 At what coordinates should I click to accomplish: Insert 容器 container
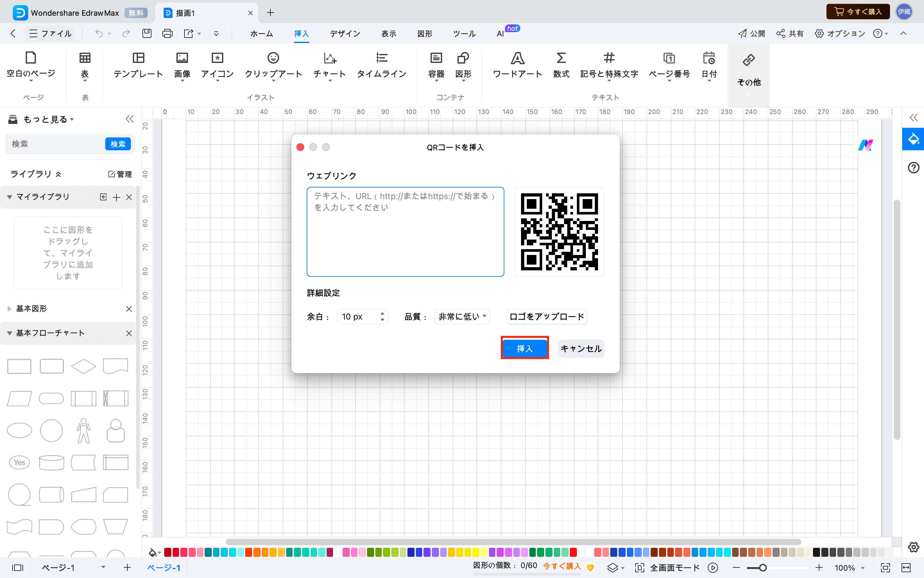(436, 66)
